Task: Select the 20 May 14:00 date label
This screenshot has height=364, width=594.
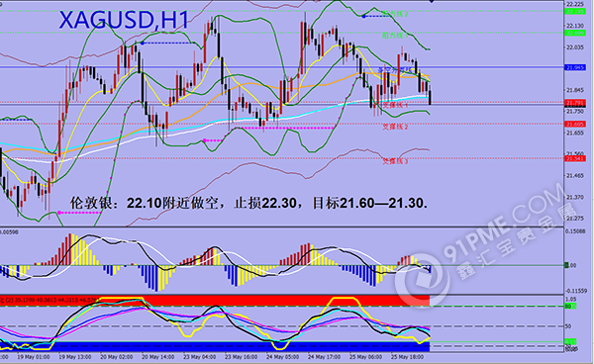Action: pos(158,357)
